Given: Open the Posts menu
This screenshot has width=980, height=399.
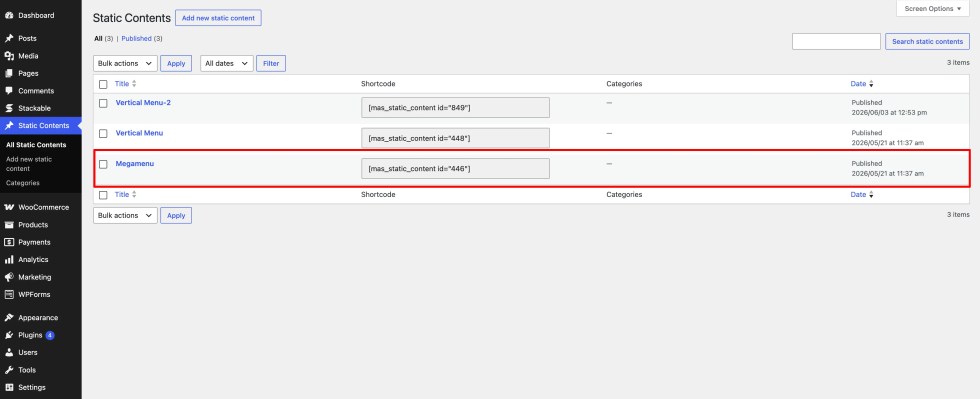Looking at the screenshot, I should [28, 38].
